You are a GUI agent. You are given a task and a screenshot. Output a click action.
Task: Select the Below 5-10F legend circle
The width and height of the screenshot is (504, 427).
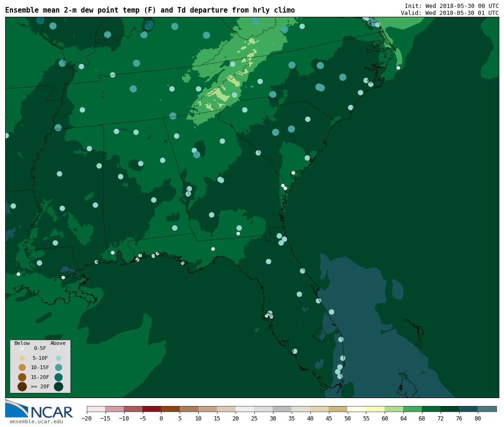pos(22,358)
